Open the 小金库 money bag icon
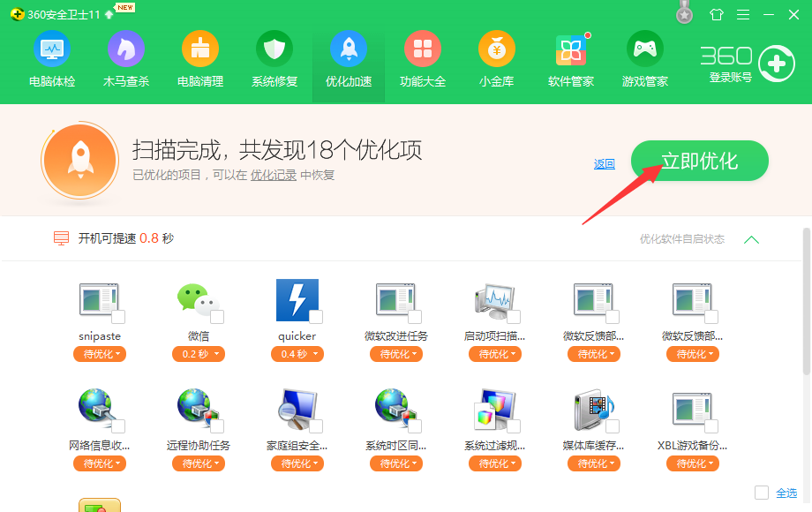The width and height of the screenshot is (812, 512). pyautogui.click(x=497, y=49)
